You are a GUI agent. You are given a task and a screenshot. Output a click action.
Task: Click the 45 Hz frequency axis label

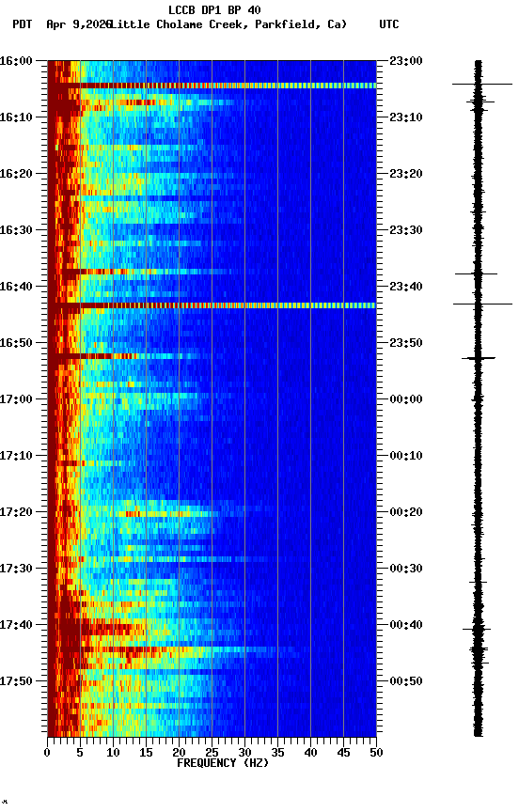coord(343,753)
